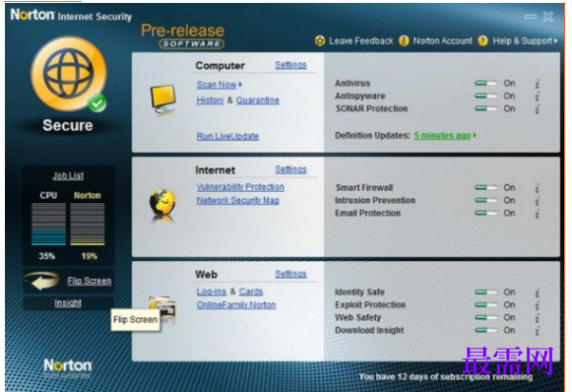Click the Internet globe icon
The width and height of the screenshot is (572, 392).
(162, 205)
